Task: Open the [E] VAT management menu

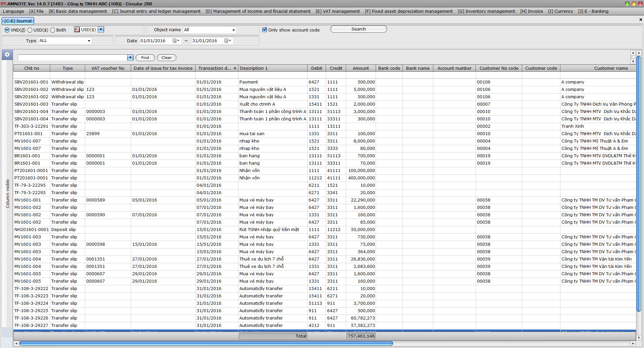Action: [337, 11]
